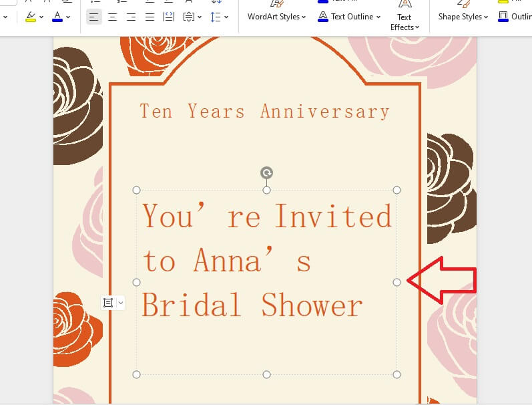Toggle justify alignment

click(x=150, y=17)
